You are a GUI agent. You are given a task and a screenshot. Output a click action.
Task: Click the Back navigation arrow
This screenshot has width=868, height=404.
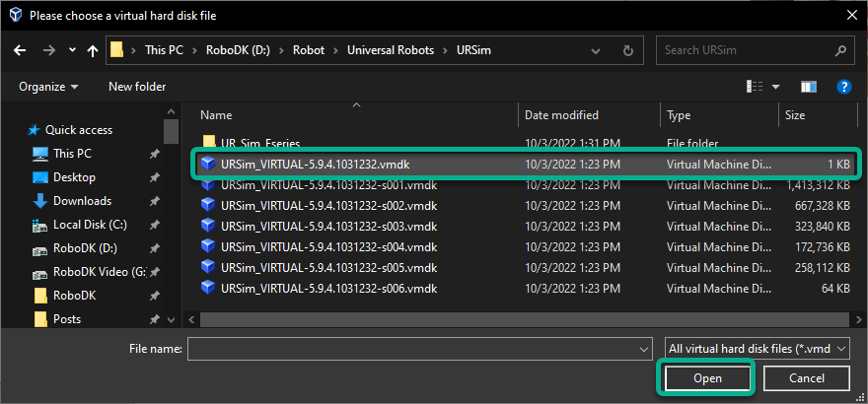coord(21,50)
